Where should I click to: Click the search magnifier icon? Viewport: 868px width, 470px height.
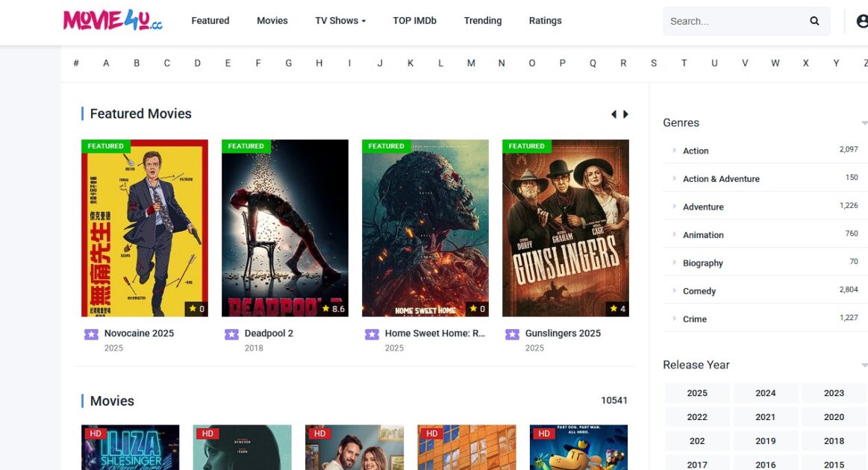tap(814, 21)
